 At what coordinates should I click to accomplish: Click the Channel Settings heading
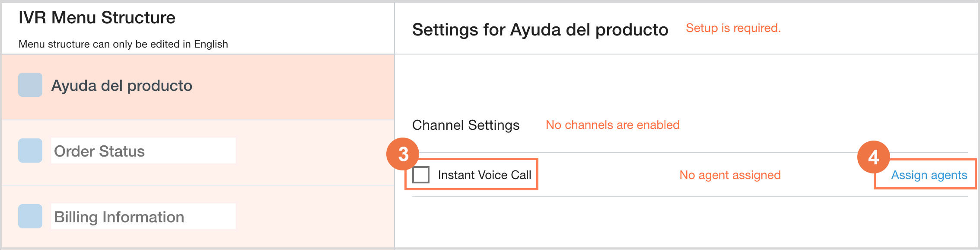pos(466,125)
